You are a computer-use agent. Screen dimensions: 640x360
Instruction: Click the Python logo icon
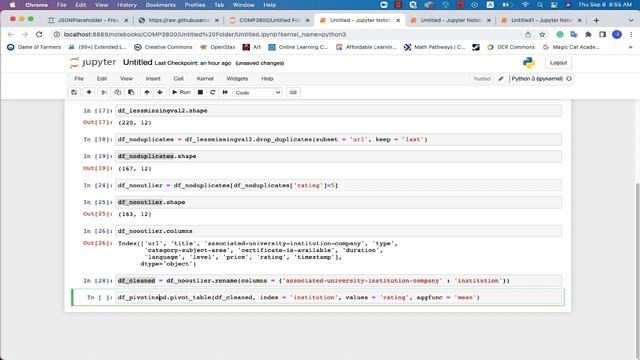(529, 62)
